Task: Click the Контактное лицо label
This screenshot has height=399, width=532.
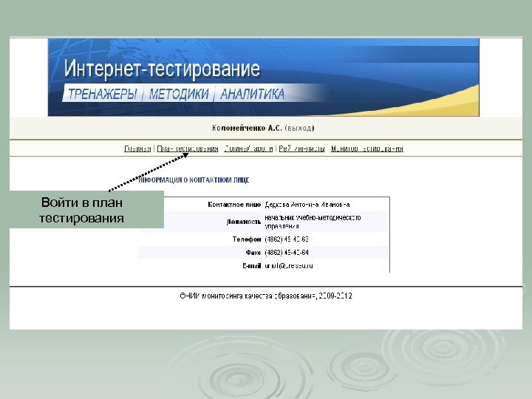Action: (234, 205)
